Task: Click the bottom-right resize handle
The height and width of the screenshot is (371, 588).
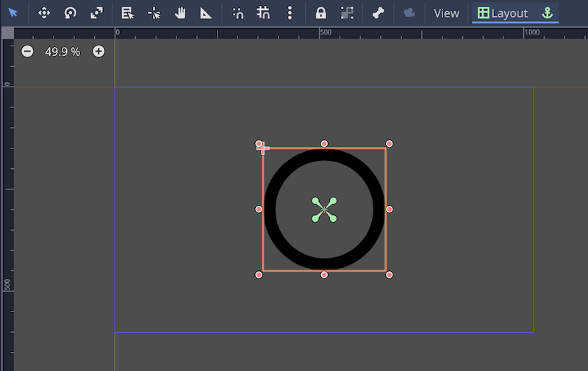Action: (390, 275)
